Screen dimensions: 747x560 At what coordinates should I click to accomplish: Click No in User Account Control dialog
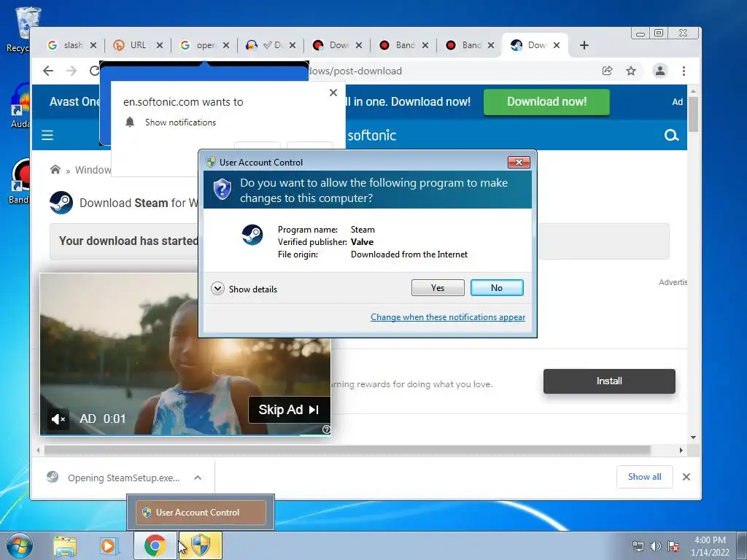[x=496, y=287]
